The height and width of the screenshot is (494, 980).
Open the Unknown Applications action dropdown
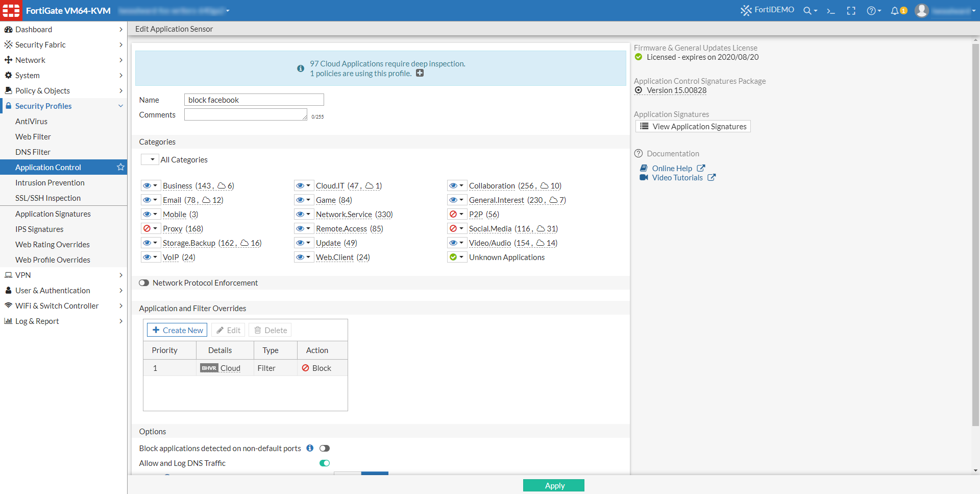point(457,257)
